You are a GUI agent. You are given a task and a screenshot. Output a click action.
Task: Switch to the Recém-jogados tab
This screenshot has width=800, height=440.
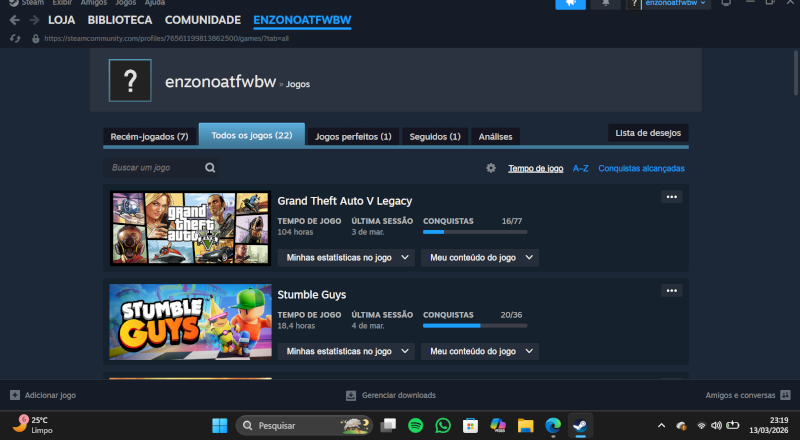click(x=149, y=136)
